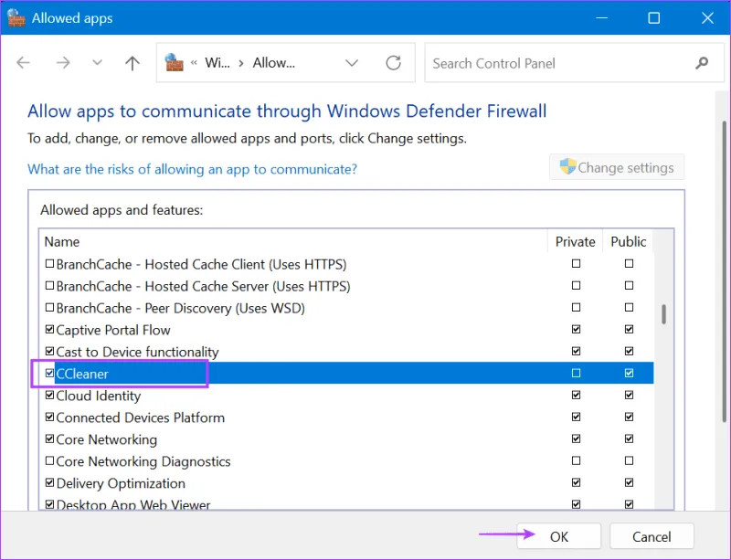Image resolution: width=731 pixels, height=560 pixels.
Task: Open the recent locations dropdown beside navigation arrows
Action: click(x=97, y=62)
